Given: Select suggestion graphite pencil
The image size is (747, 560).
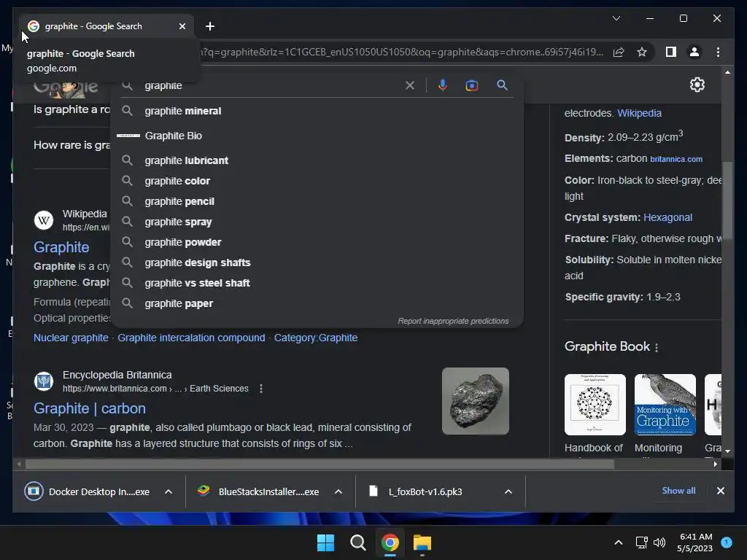Looking at the screenshot, I should 317,201.
